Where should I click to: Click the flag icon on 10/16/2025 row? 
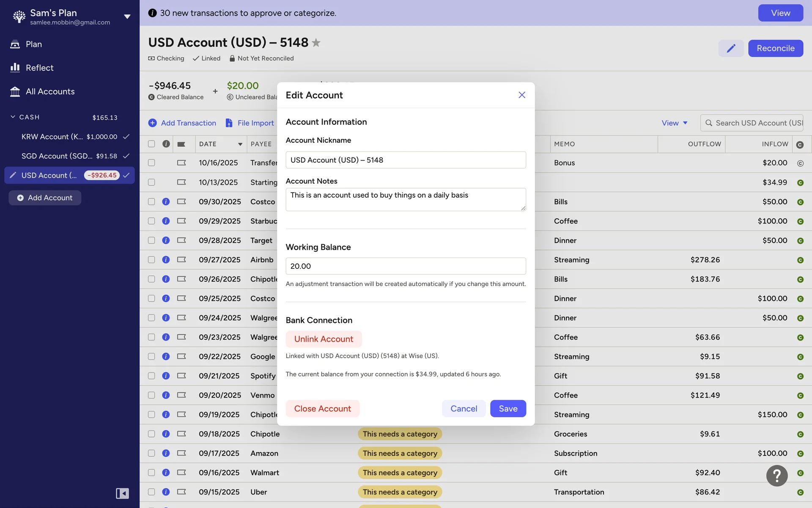point(181,163)
